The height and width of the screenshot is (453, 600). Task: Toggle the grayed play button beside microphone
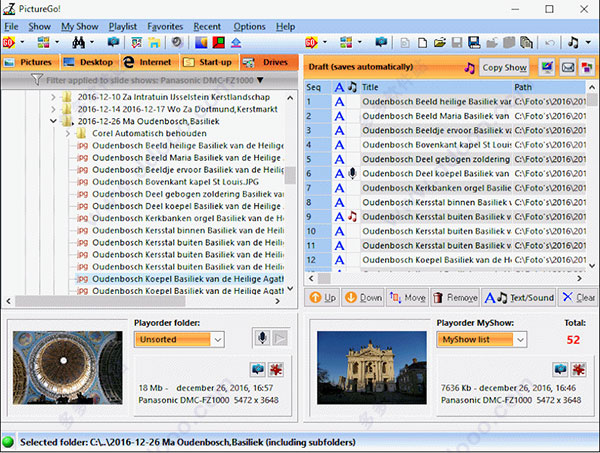(280, 338)
